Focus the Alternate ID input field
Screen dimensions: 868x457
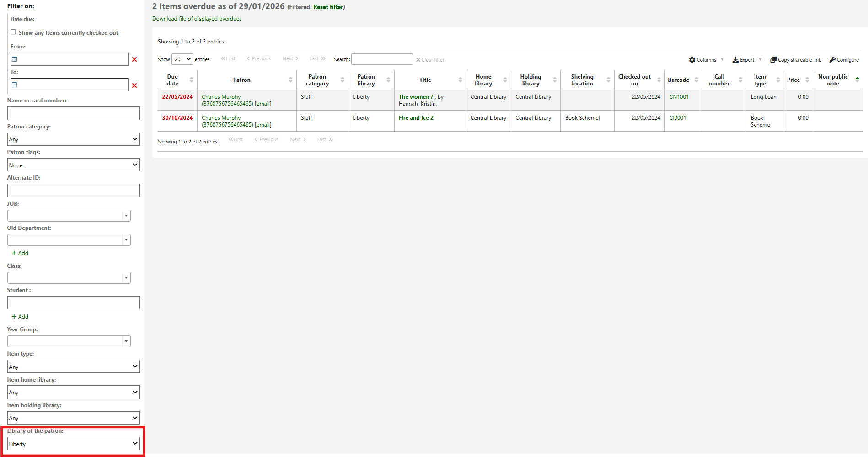[74, 191]
